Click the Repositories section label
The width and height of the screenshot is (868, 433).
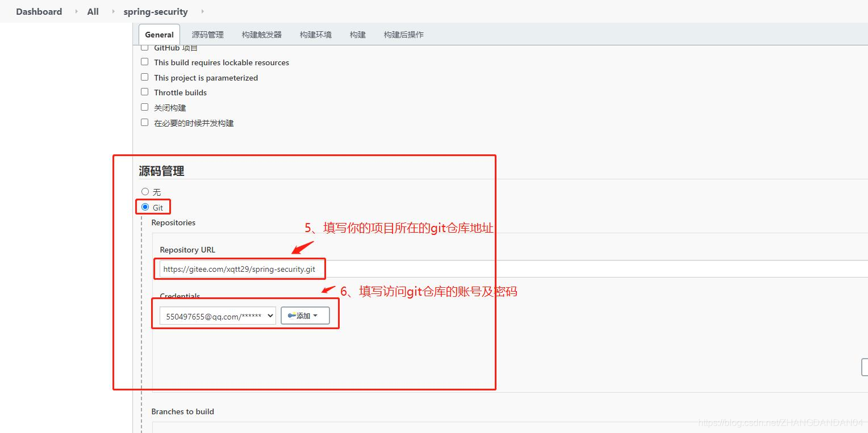pos(173,222)
